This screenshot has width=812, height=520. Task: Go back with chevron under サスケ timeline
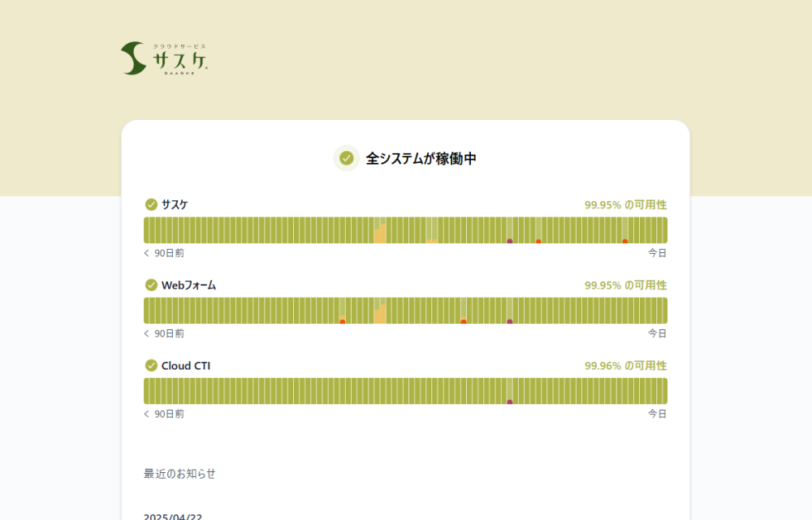(147, 253)
